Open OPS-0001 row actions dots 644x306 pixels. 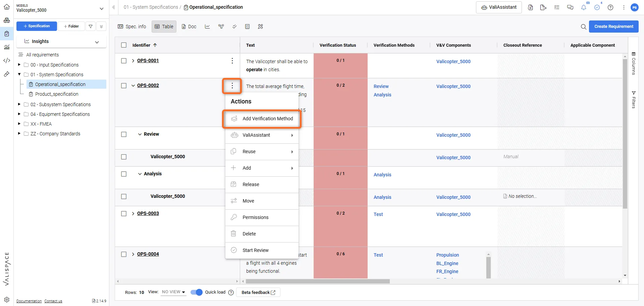point(232,61)
